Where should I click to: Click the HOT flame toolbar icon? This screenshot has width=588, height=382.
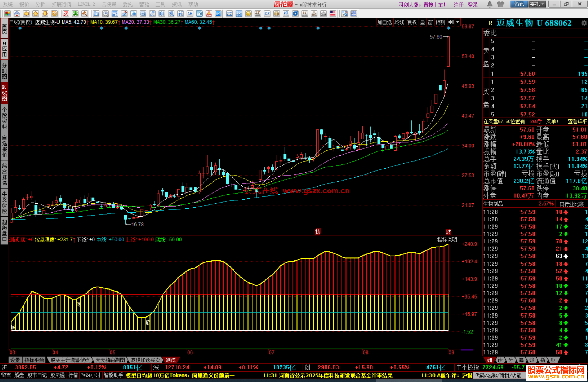coord(209,14)
